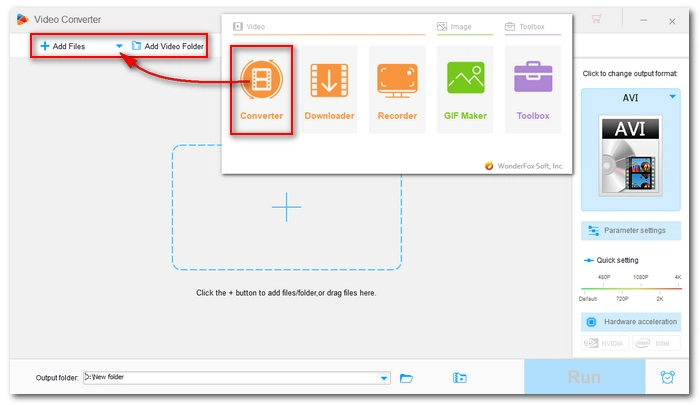This screenshot has width=700, height=405.
Task: Toggle Hardware acceleration
Action: (x=631, y=321)
